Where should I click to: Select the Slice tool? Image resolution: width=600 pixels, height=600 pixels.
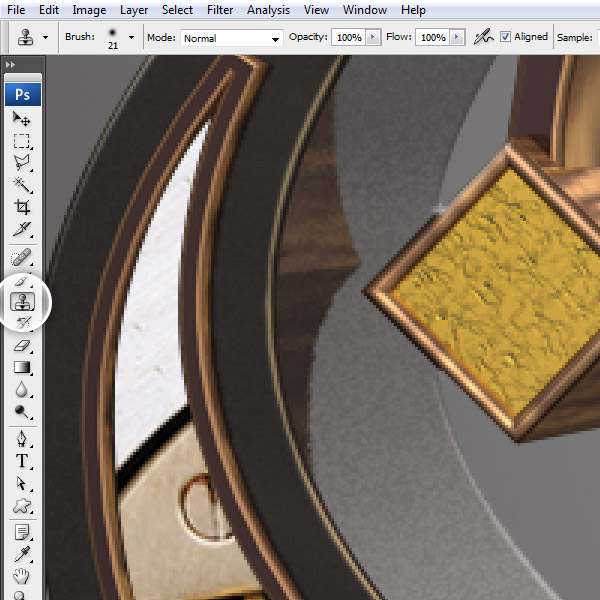[22, 229]
